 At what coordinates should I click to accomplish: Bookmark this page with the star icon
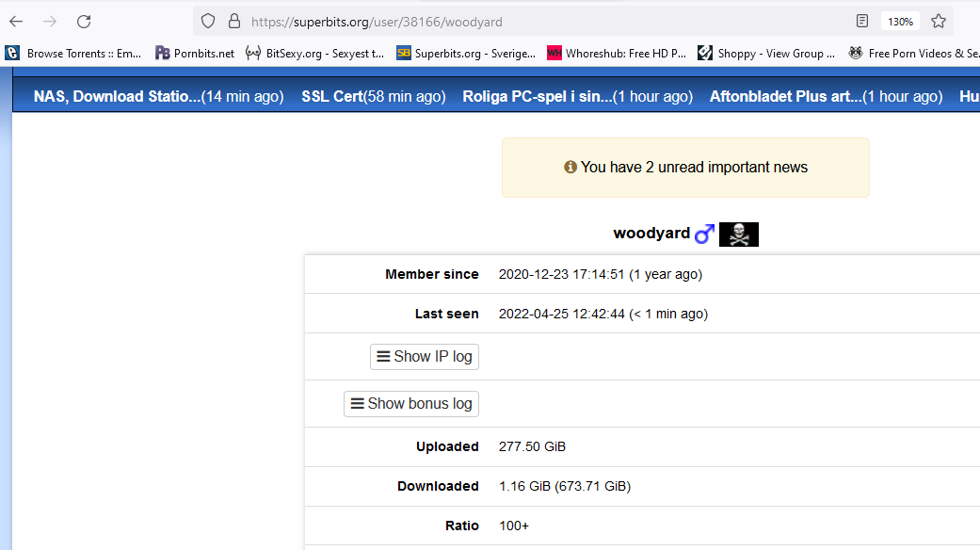(x=939, y=22)
